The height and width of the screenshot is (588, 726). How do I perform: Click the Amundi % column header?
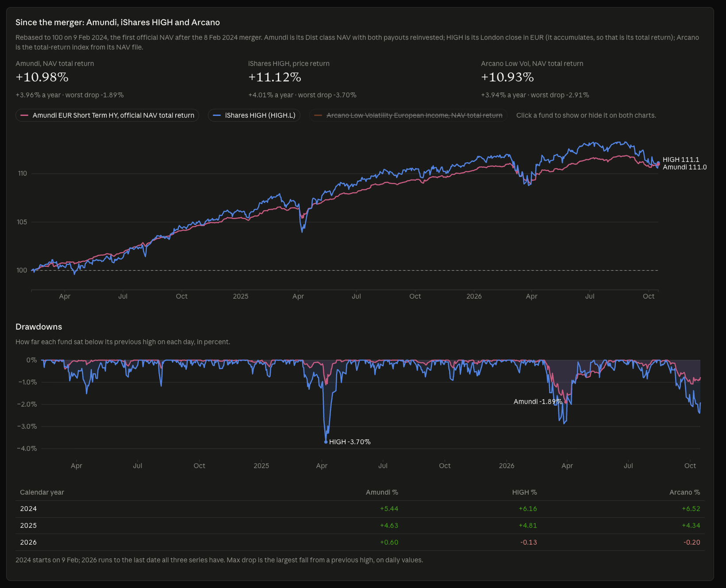(x=382, y=492)
